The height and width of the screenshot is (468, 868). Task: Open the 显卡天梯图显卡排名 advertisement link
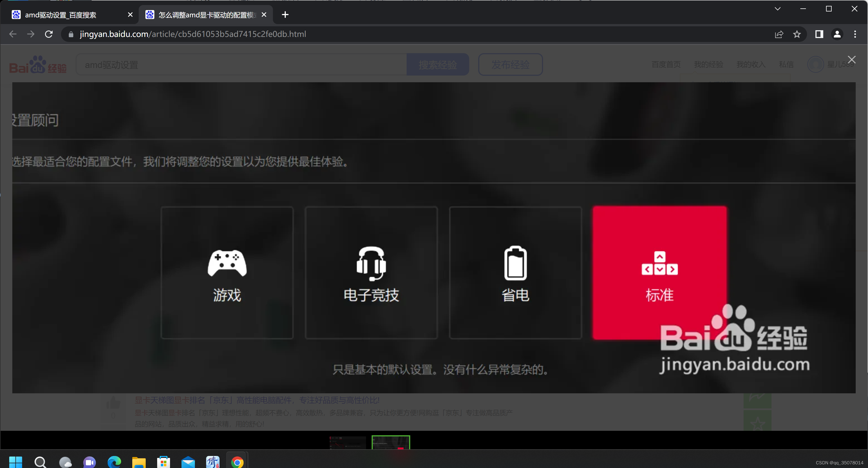coord(257,400)
